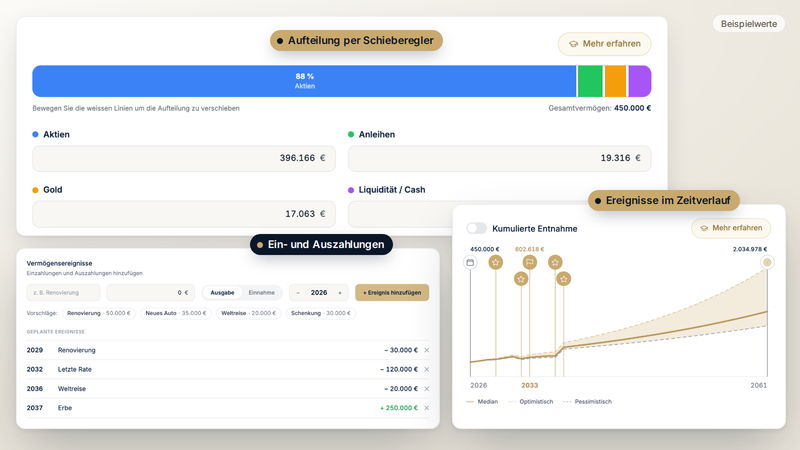The image size is (800, 450).
Task: Click the Optimistisch legend entry
Action: point(531,402)
